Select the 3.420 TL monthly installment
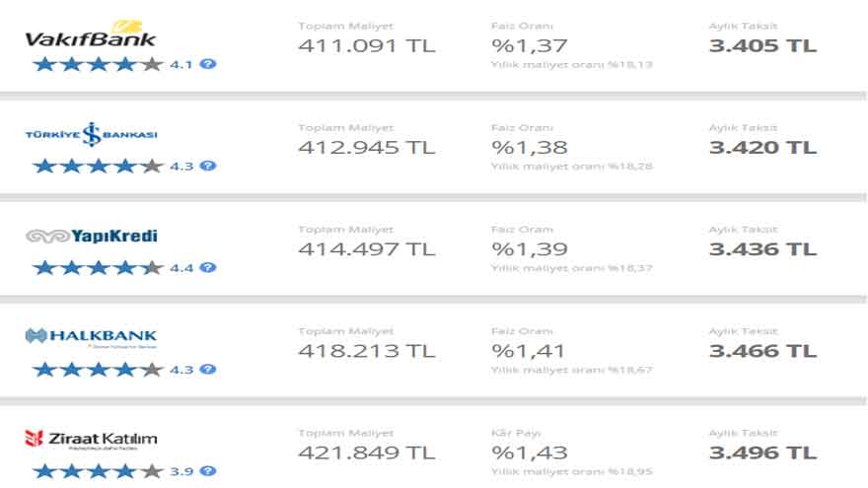The height and width of the screenshot is (488, 868). [x=762, y=148]
